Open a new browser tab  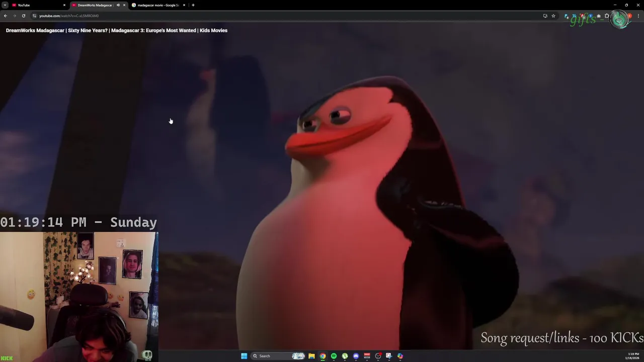coord(193,5)
